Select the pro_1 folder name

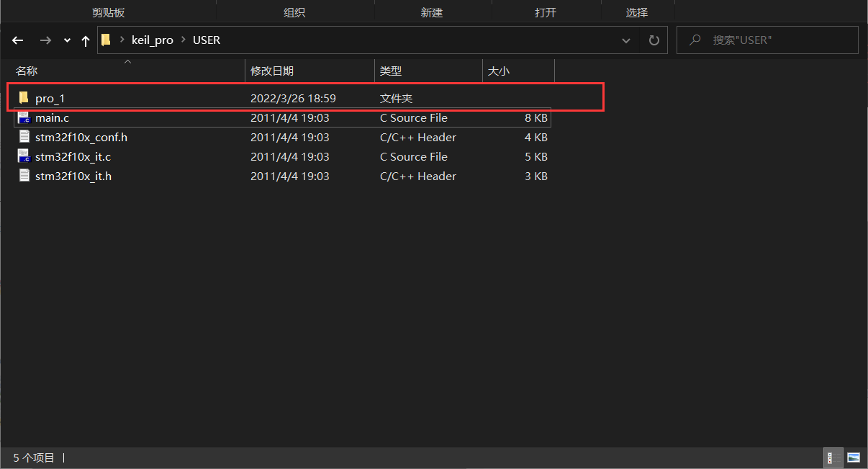tap(50, 99)
